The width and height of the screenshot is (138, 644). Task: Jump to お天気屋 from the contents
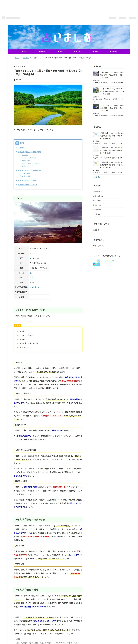point(25,155)
